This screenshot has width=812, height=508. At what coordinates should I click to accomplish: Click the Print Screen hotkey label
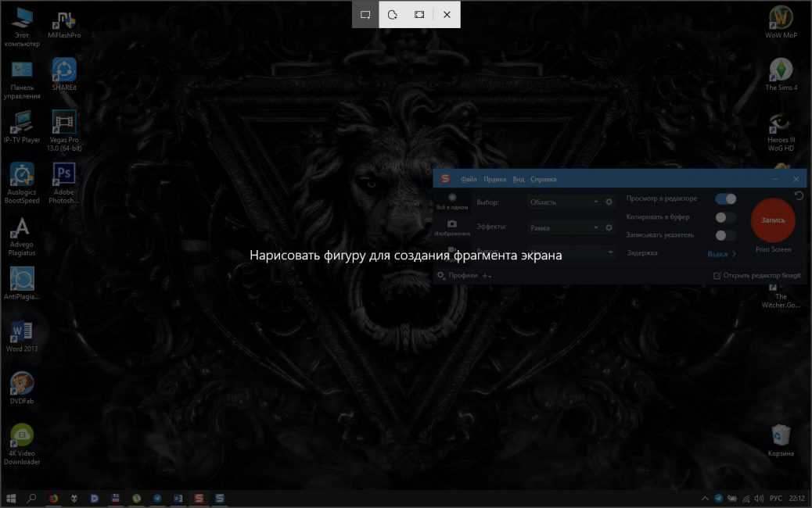tap(773, 249)
